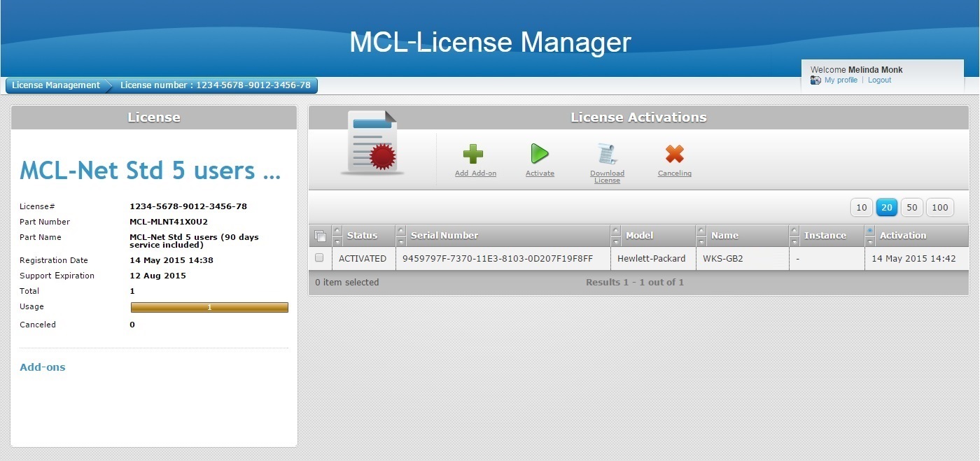The height and width of the screenshot is (461, 980).
Task: Open the My profile link
Action: [x=841, y=80]
